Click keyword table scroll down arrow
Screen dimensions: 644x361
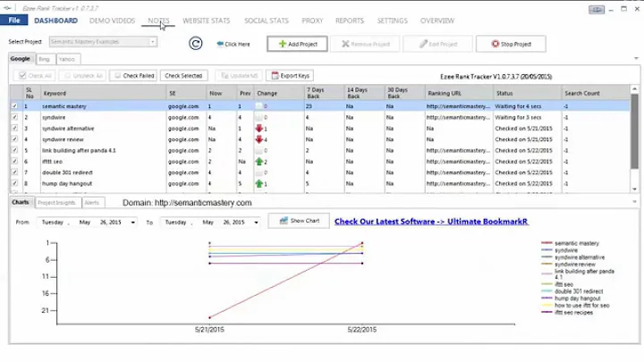click(x=634, y=189)
